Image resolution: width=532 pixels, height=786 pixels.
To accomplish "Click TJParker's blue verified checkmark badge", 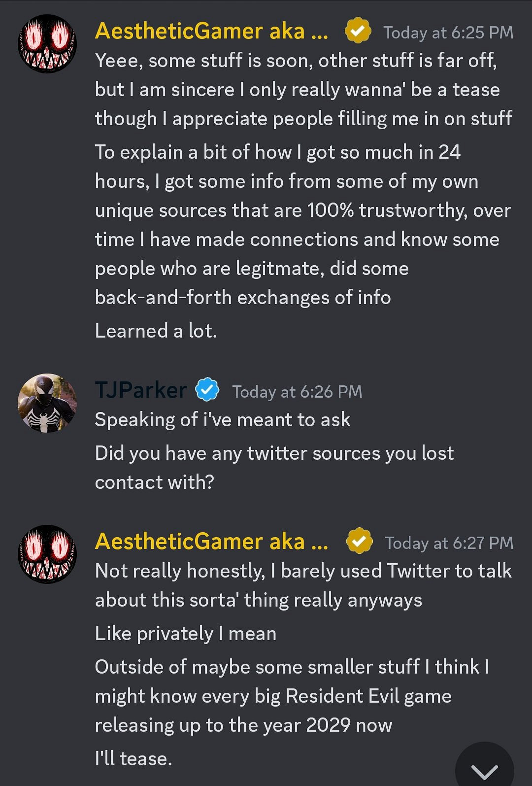I will pos(207,390).
